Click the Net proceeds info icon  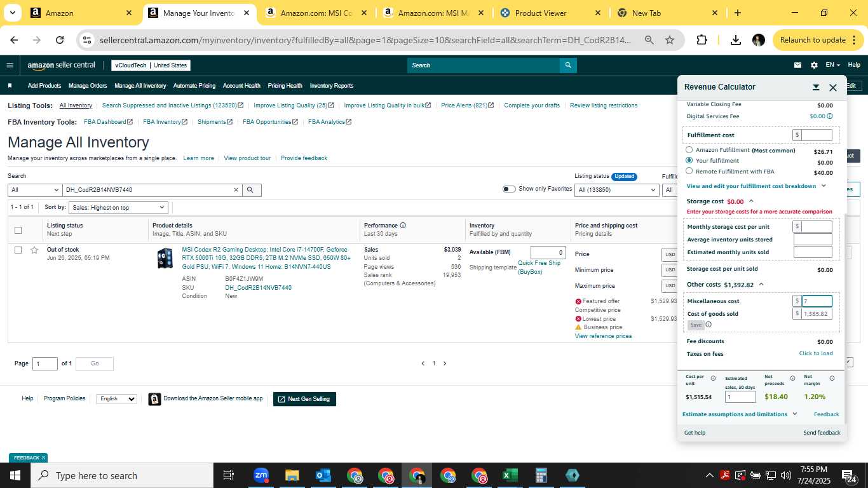(792, 378)
